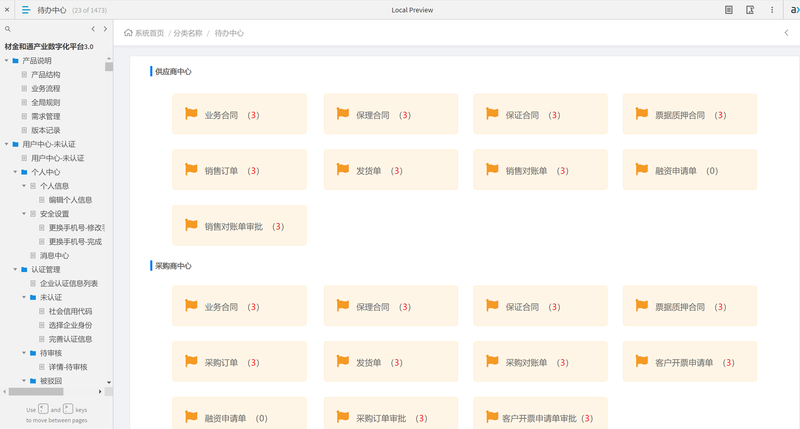Image resolution: width=800 pixels, height=429 pixels.
Task: Open 更换手机号-完成 page in the tree
Action: tap(75, 242)
